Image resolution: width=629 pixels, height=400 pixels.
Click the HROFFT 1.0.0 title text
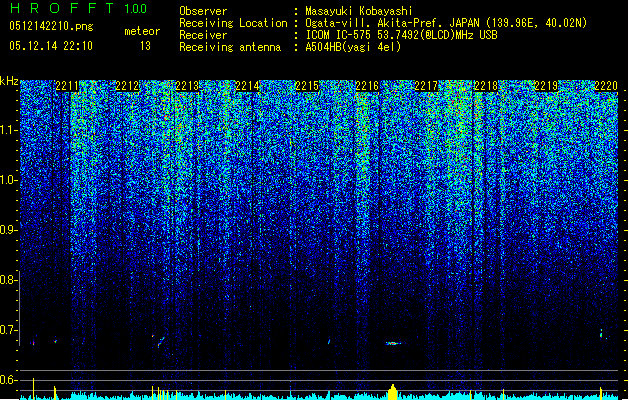(78, 8)
